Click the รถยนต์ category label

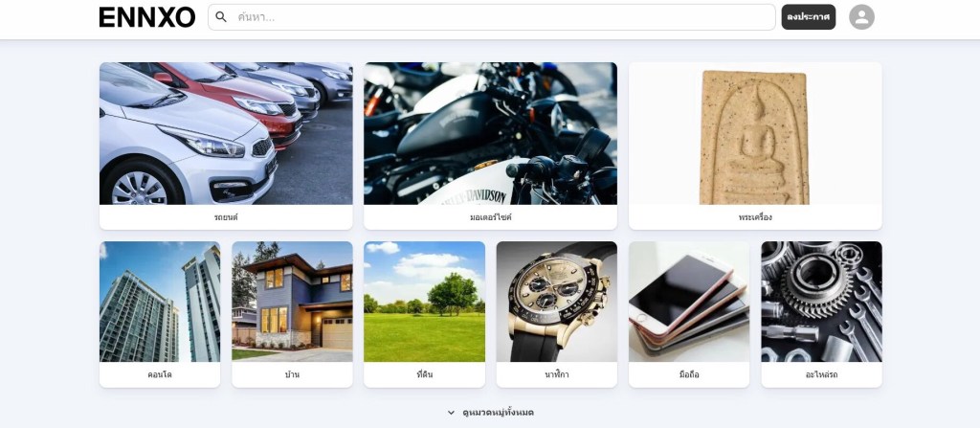coord(226,217)
